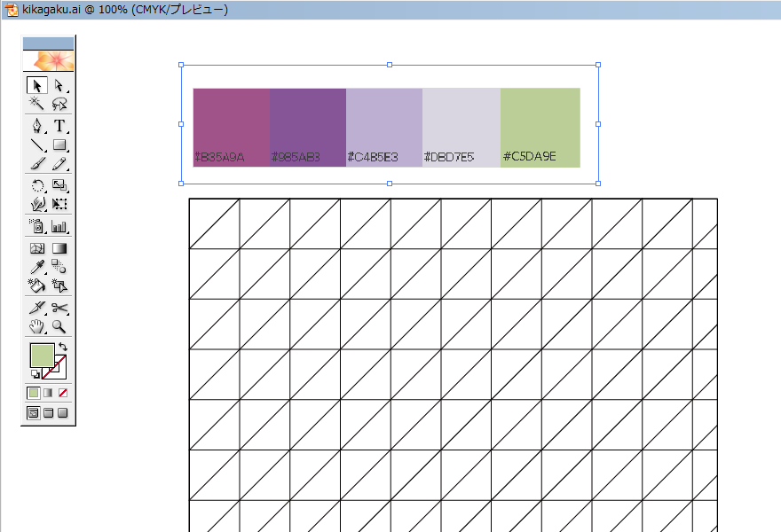Pick the Paintbrush tool
Image resolution: width=781 pixels, height=532 pixels.
[37, 163]
